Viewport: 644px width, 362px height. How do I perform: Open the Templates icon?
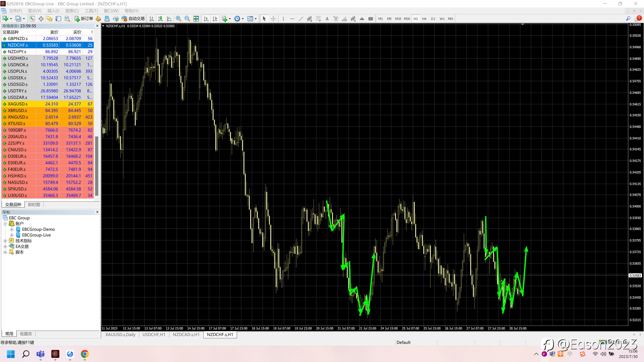(250, 19)
